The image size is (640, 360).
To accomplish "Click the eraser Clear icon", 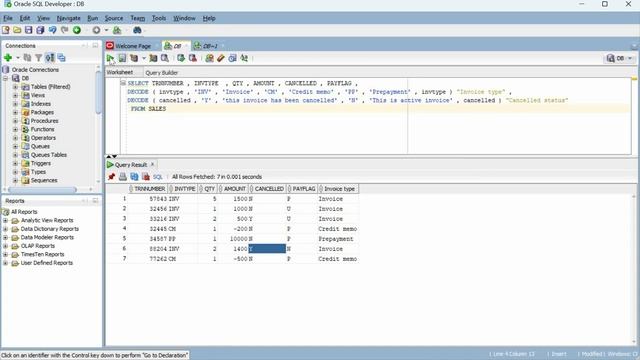I will click(221, 58).
